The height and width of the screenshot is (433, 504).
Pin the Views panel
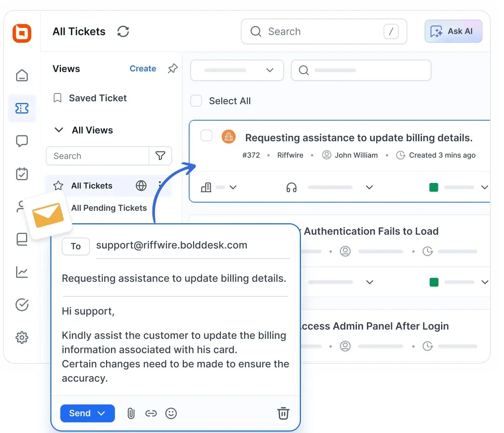(172, 68)
